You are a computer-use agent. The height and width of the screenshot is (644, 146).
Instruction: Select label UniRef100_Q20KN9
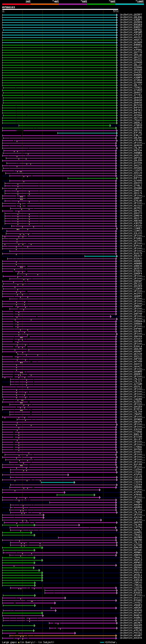click(131, 82)
